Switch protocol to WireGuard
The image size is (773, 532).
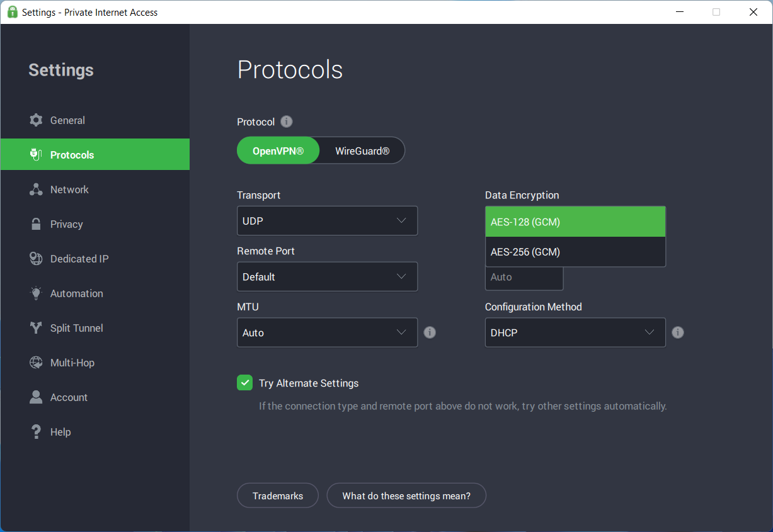point(362,151)
